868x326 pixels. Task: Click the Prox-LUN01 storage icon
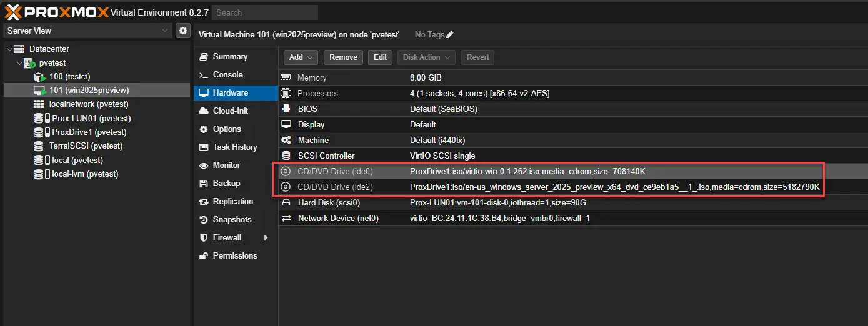[39, 118]
